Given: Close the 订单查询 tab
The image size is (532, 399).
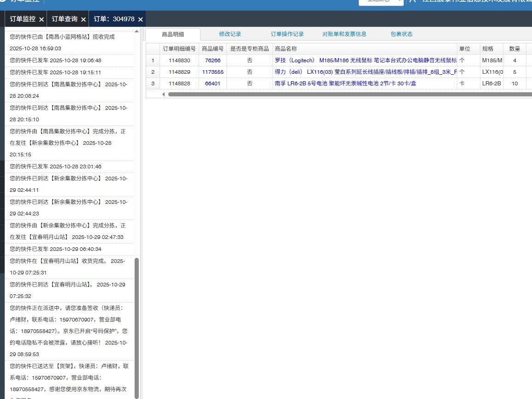Looking at the screenshot, I should pyautogui.click(x=83, y=19).
